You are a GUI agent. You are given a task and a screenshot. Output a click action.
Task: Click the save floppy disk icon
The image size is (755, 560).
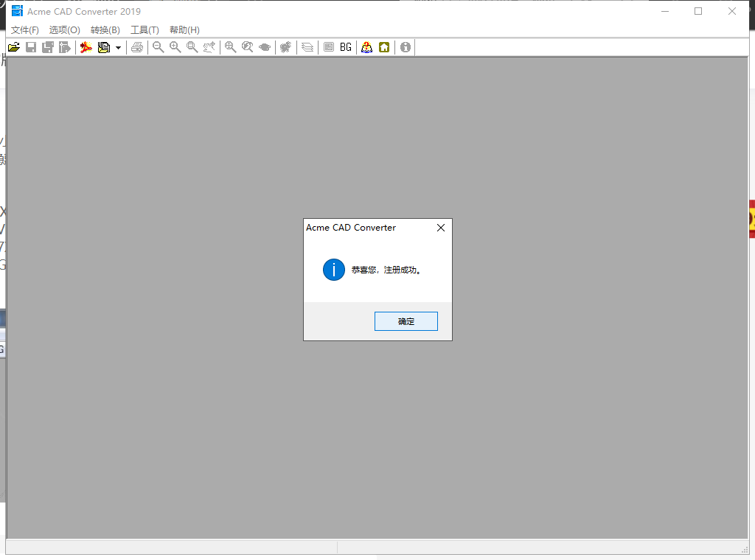(x=31, y=47)
